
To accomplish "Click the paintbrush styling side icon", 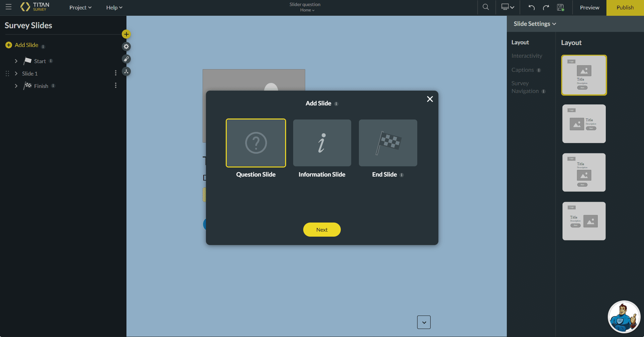I will [126, 59].
